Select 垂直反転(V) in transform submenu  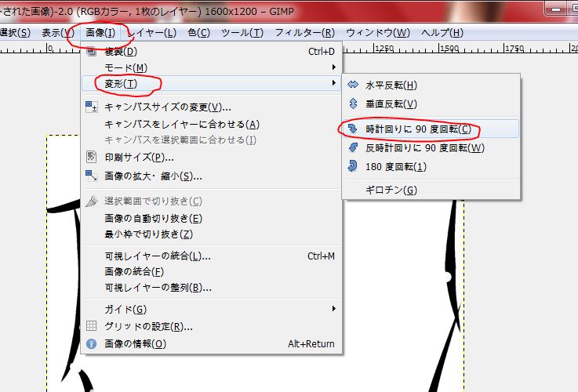pyautogui.click(x=431, y=104)
